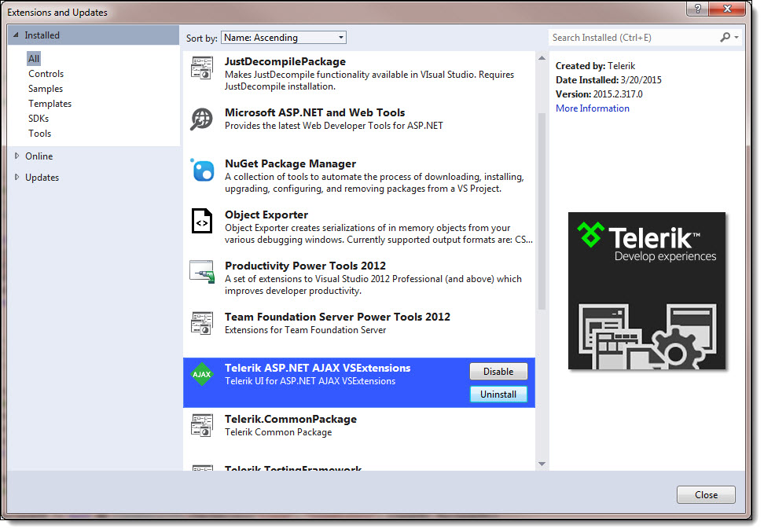Expand the Online category
The height and width of the screenshot is (532, 764).
pos(17,156)
